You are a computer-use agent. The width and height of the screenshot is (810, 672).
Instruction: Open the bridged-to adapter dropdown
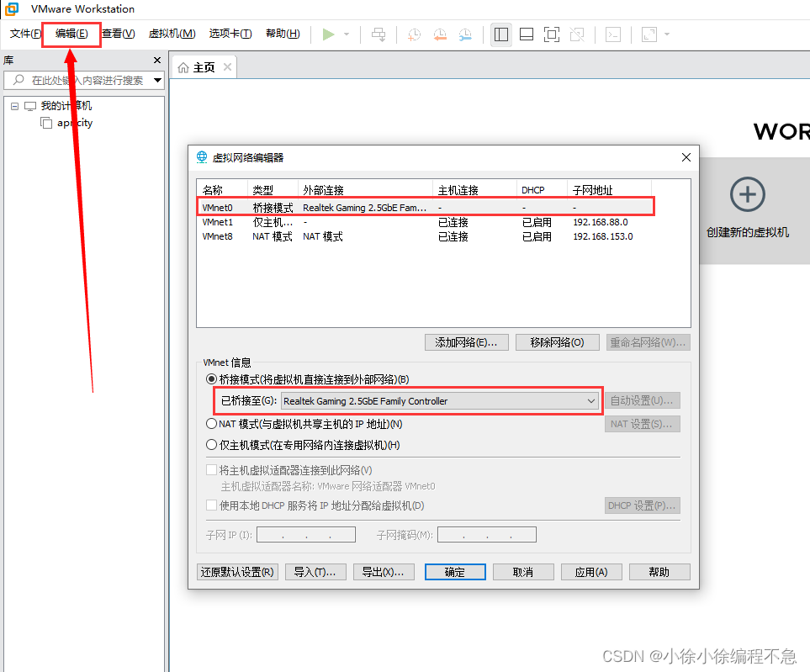(x=440, y=401)
